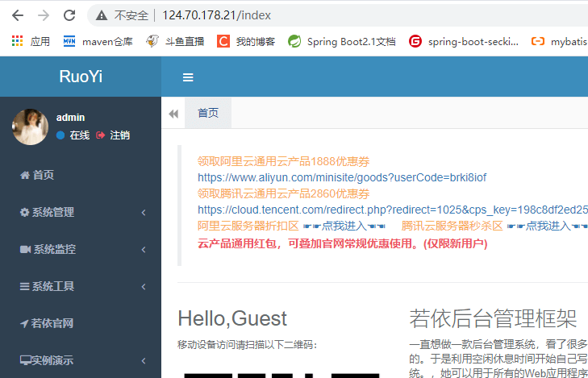Click the address bar URL 124.70.178.21/index
Screen dimensions: 588x378
(x=216, y=15)
